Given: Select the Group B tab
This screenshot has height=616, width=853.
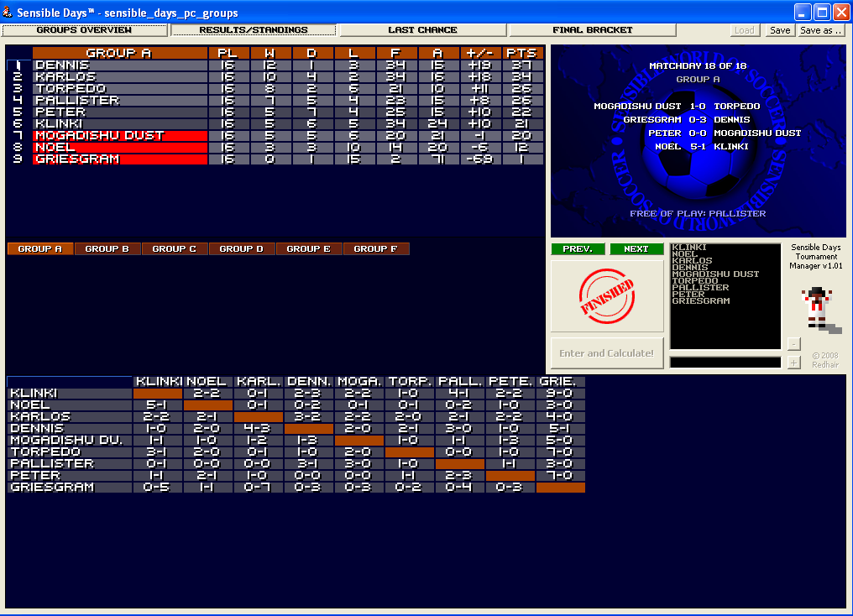Looking at the screenshot, I should coord(107,249).
